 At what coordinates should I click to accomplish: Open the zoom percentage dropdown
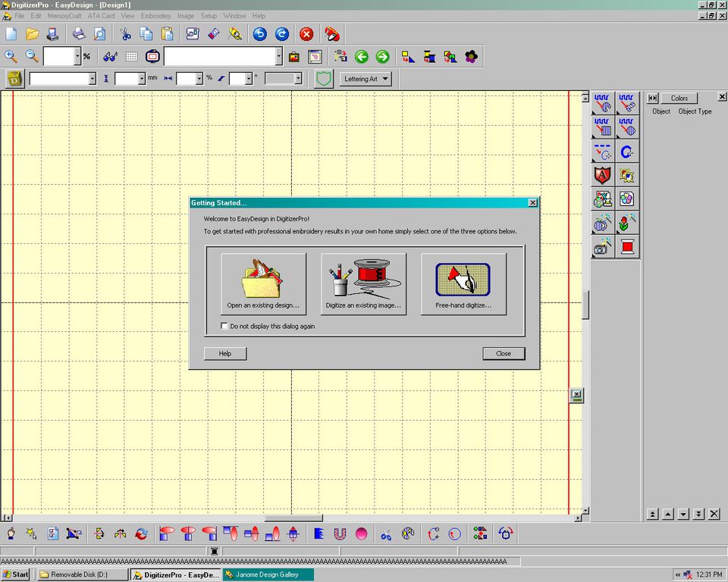77,56
